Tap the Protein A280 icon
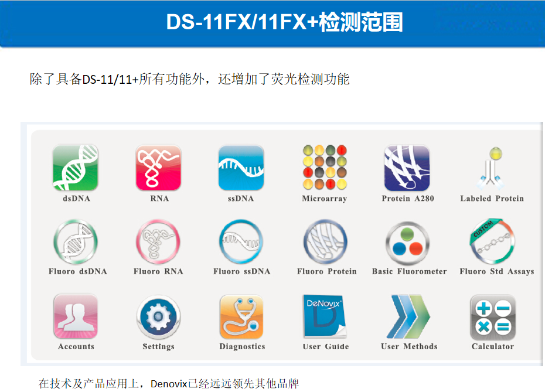This screenshot has width=545, height=392. pos(407,168)
